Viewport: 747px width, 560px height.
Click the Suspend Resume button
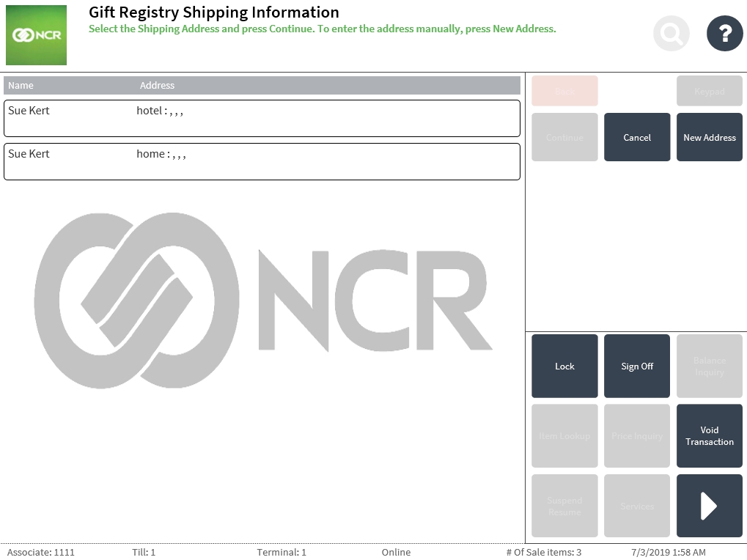click(x=564, y=506)
